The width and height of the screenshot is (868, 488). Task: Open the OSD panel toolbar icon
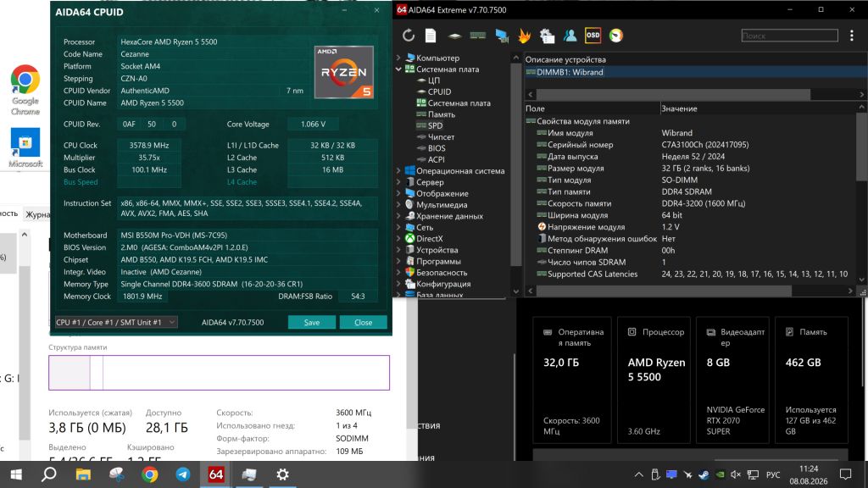(x=593, y=36)
